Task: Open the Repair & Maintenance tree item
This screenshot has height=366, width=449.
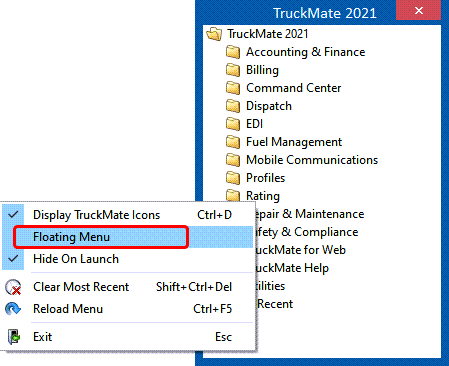Action: [310, 214]
